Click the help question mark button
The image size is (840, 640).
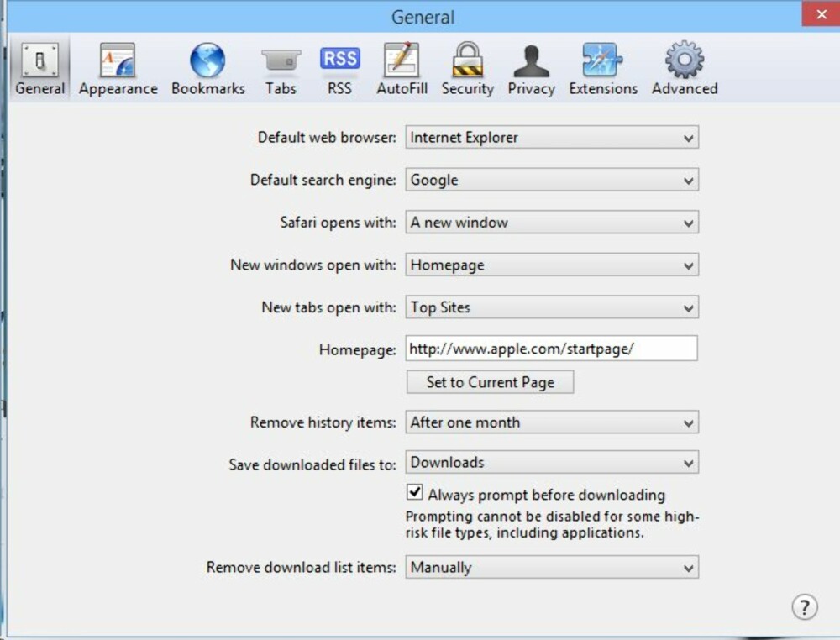(804, 606)
